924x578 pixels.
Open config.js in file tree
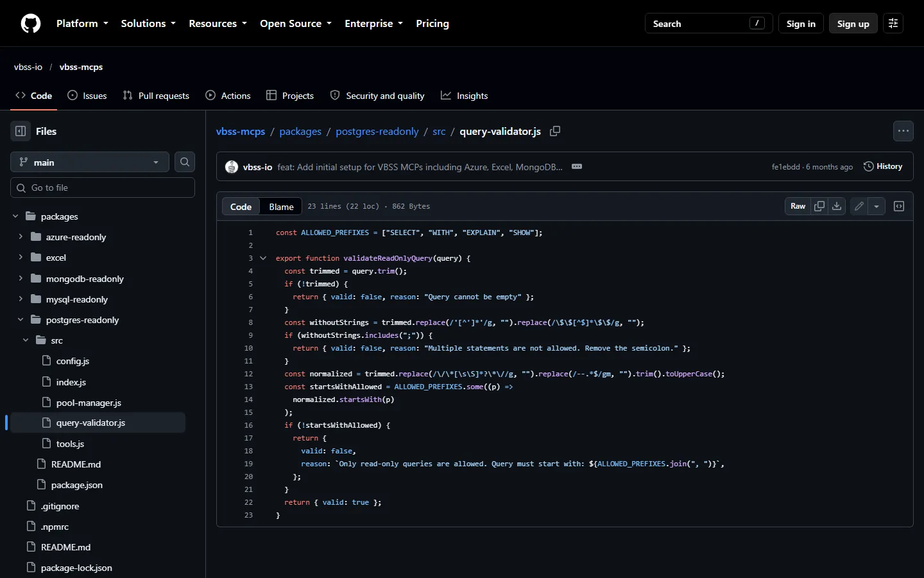coord(73,361)
